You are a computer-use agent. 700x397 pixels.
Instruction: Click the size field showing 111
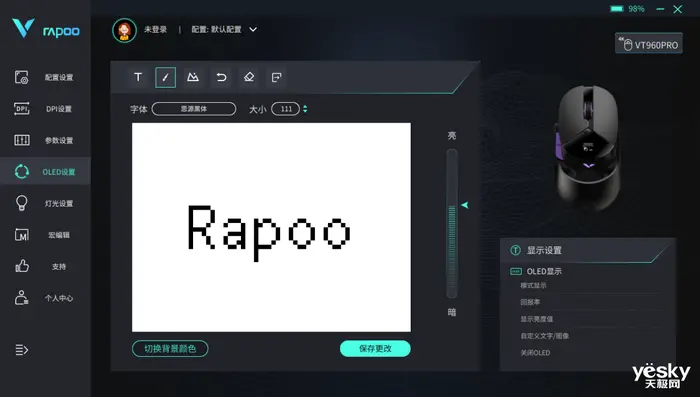coord(286,109)
